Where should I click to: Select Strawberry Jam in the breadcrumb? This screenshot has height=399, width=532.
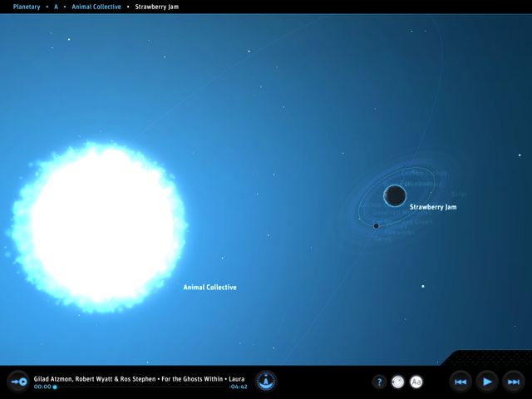click(157, 7)
